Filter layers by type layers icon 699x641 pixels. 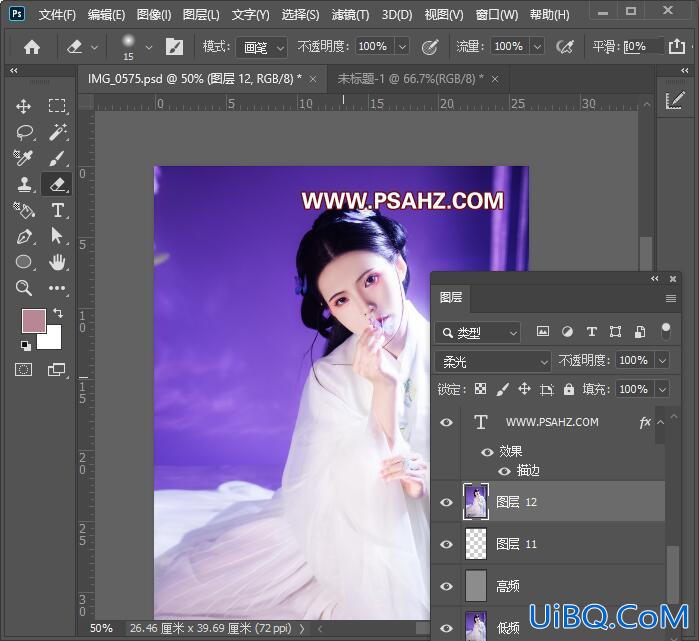tap(592, 332)
